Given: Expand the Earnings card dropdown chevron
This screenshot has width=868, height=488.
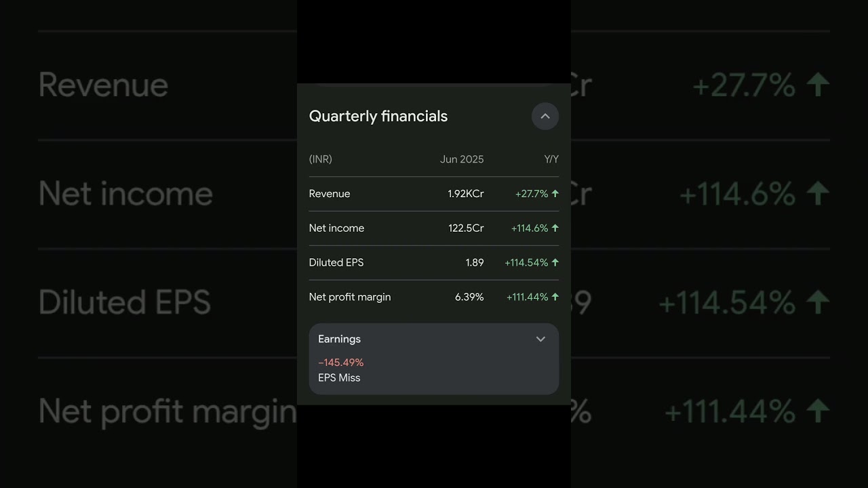Looking at the screenshot, I should (540, 339).
